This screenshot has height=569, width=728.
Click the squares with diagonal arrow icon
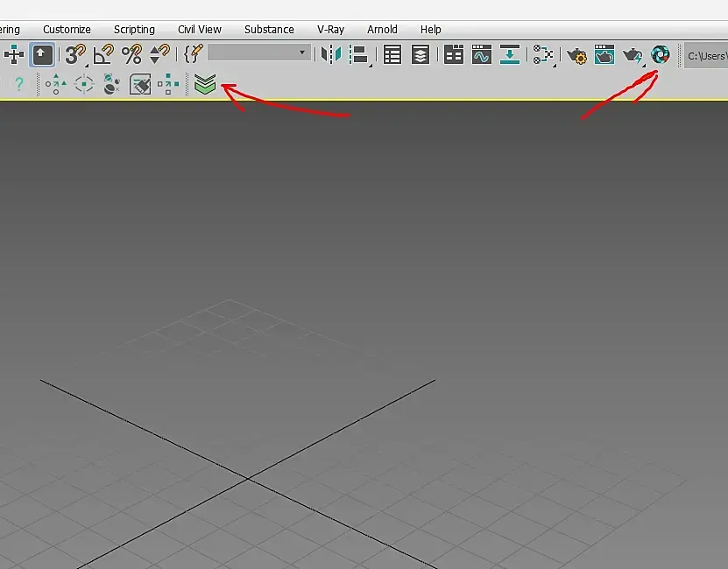point(168,84)
